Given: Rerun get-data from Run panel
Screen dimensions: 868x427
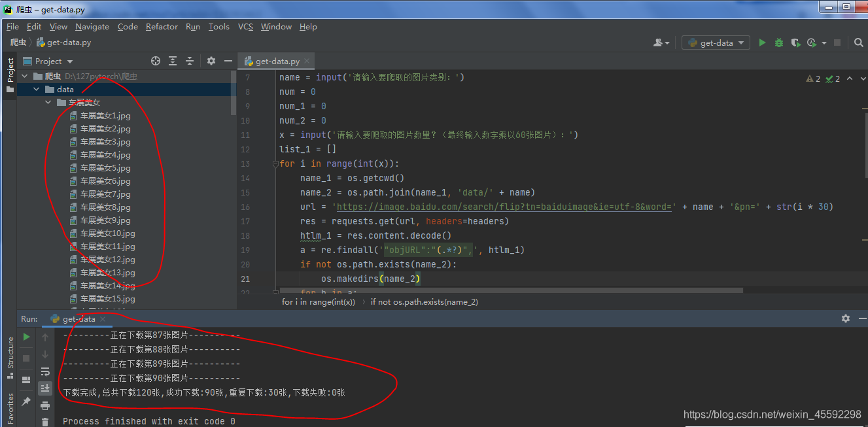Looking at the screenshot, I should click(26, 337).
